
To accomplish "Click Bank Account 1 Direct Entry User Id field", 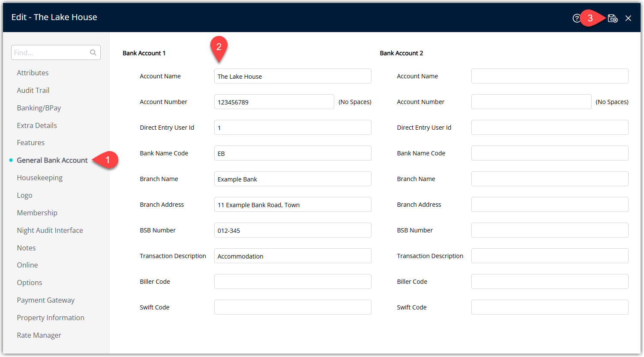I will click(293, 128).
